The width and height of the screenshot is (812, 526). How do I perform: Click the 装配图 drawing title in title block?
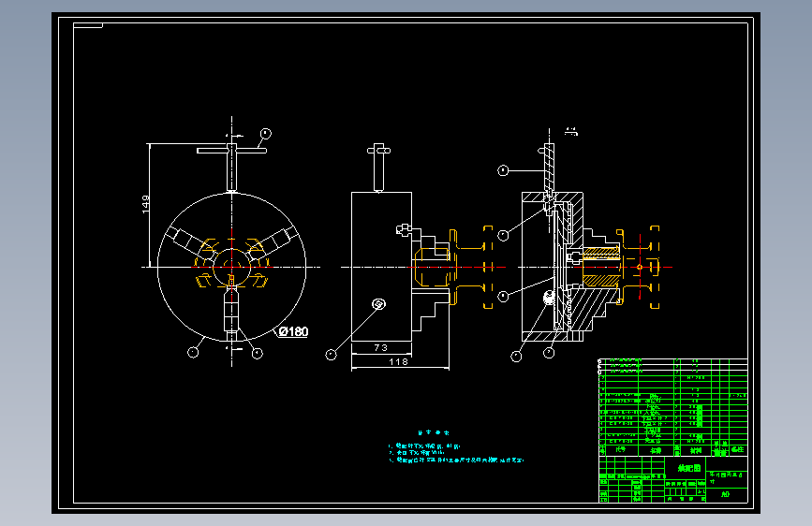click(690, 468)
